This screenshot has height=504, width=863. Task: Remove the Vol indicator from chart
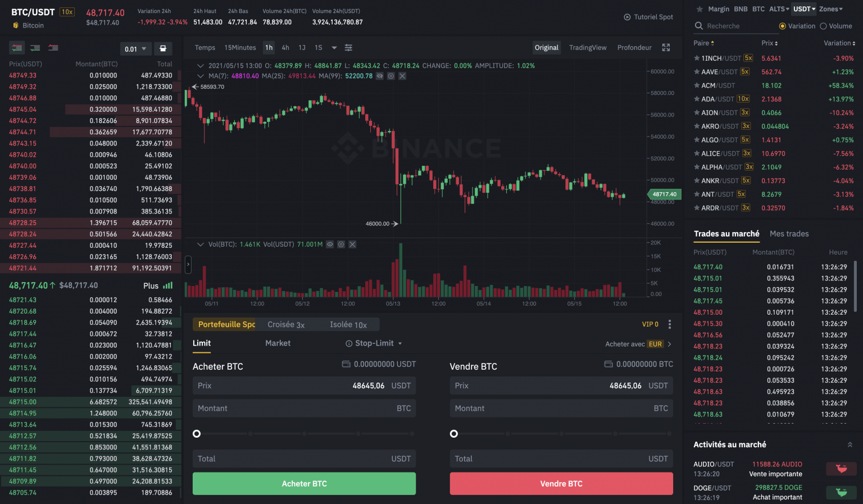(x=352, y=244)
